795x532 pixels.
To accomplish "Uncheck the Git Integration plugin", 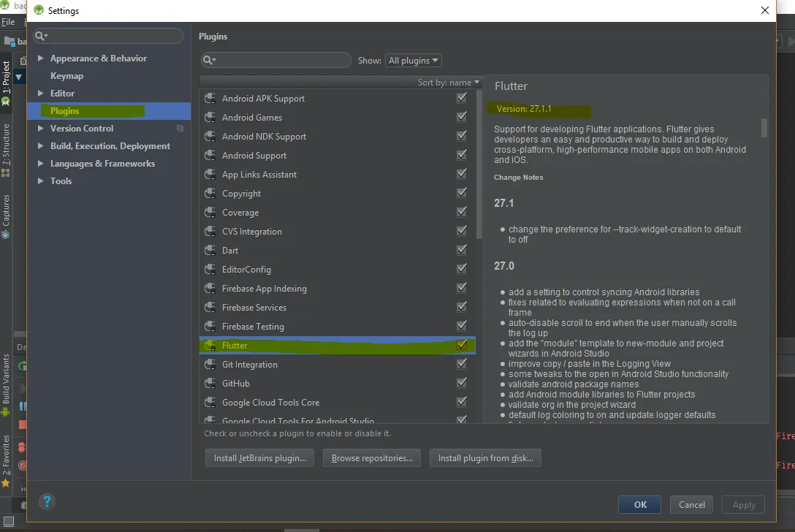I will (461, 364).
